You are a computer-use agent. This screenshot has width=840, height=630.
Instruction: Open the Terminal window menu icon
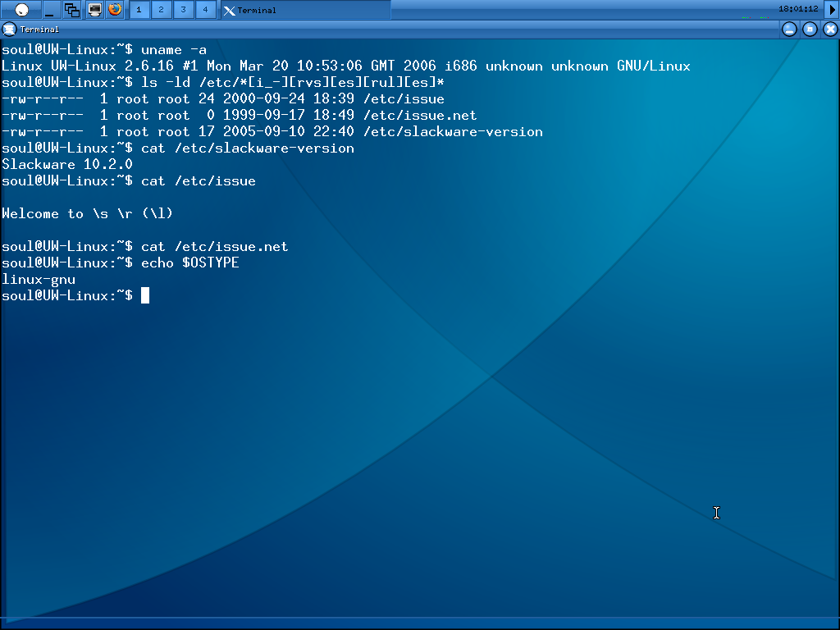(x=9, y=29)
